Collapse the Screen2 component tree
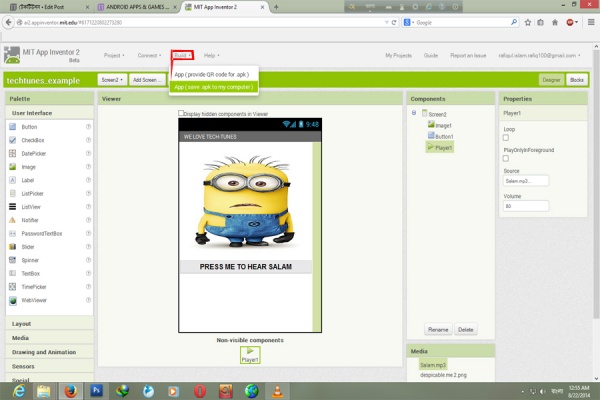The image size is (600, 400). click(x=414, y=113)
